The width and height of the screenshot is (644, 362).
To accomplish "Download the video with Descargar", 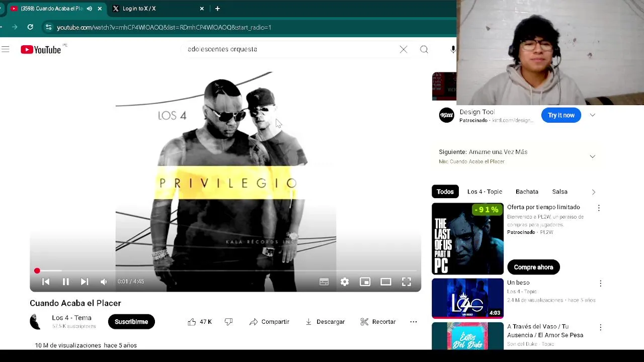I will coord(325,322).
